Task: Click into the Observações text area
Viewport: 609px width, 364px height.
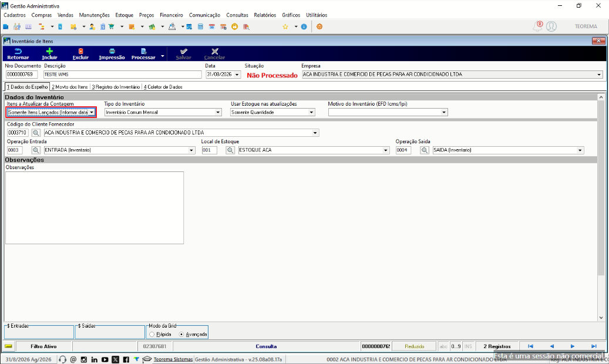Action: [x=95, y=208]
